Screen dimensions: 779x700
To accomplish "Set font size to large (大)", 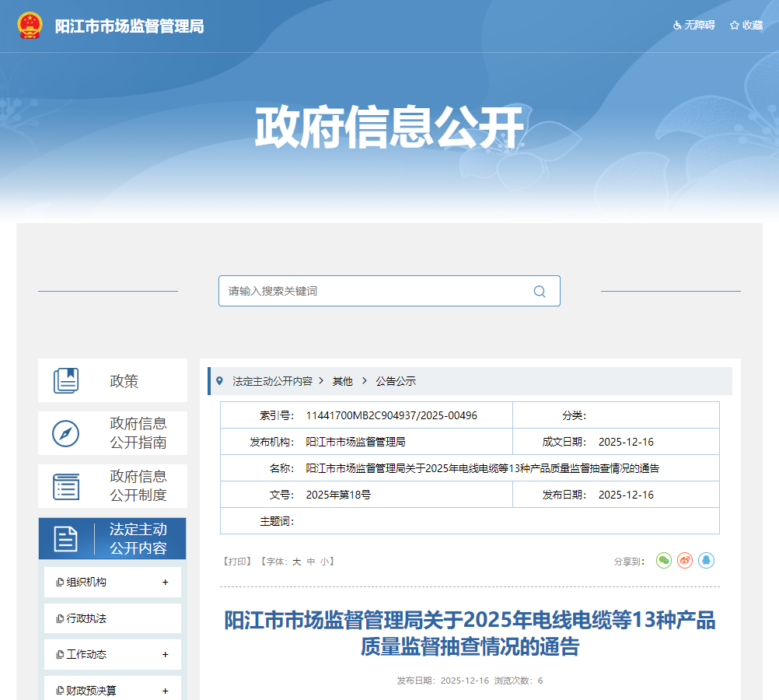I will pos(296,562).
